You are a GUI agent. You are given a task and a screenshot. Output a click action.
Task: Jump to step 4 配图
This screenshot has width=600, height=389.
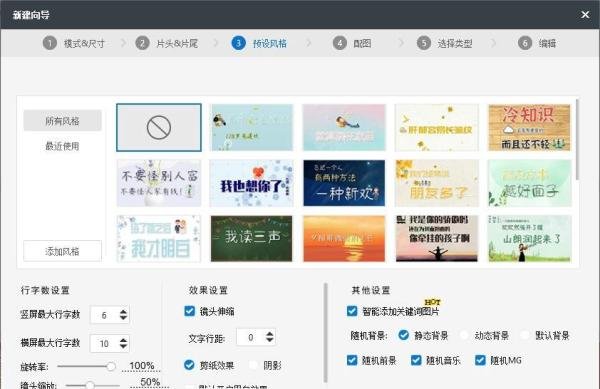click(352, 43)
